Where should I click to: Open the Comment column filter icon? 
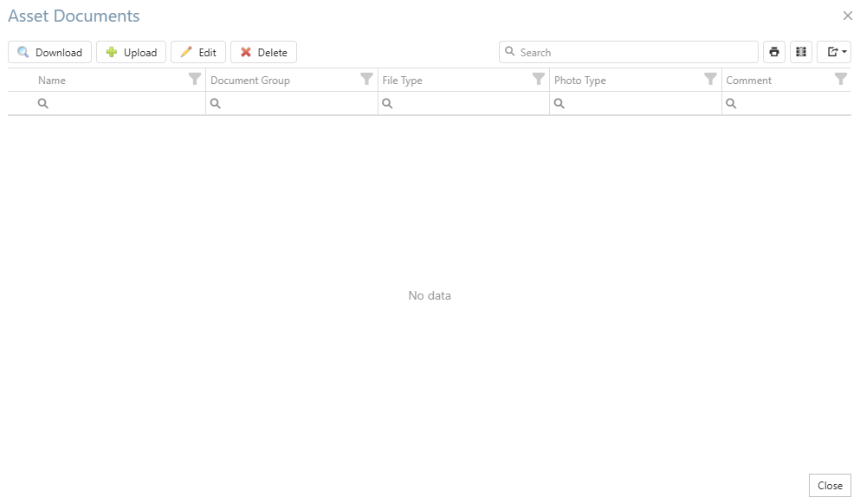pyautogui.click(x=840, y=80)
